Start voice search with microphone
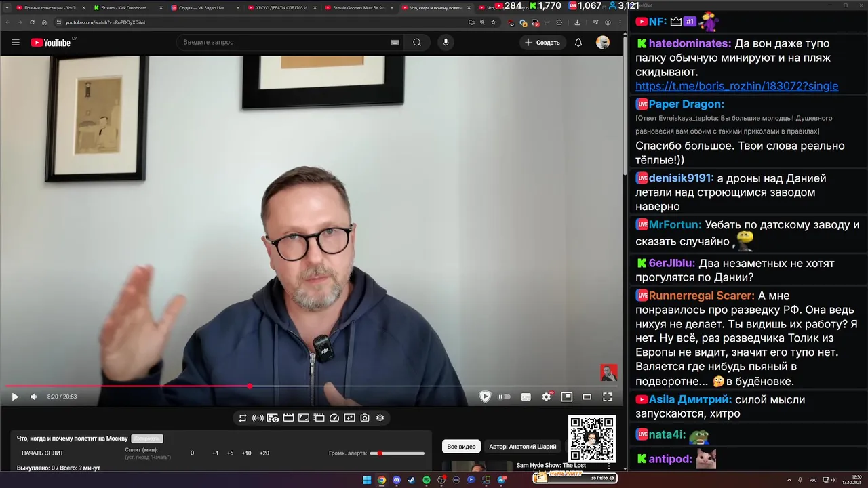 click(x=446, y=42)
